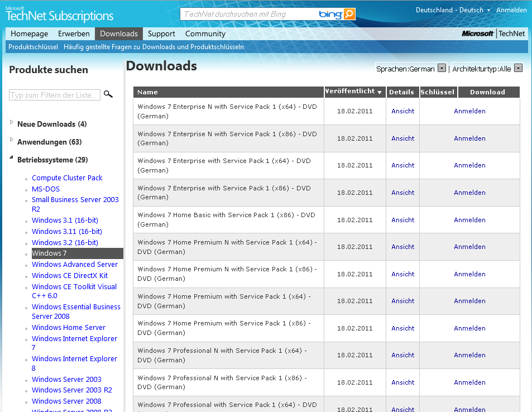Viewport: 532px width, 412px height.
Task: Click Anmelden for Home Premium N (x86)
Action: tap(469, 274)
